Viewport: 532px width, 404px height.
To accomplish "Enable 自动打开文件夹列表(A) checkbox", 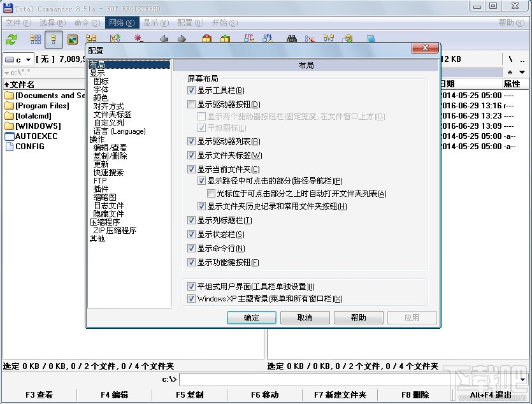I will (x=211, y=193).
